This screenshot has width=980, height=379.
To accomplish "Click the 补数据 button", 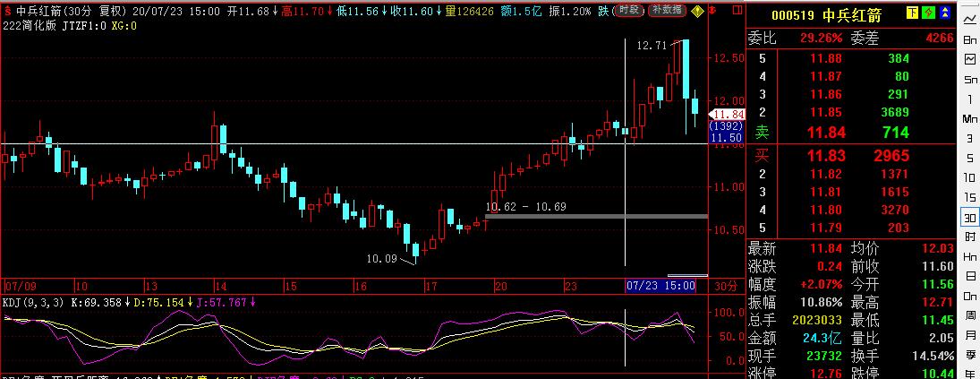I will coord(667,11).
